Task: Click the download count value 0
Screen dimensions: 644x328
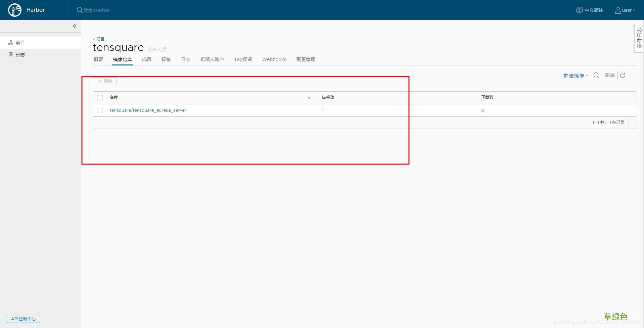Action: [483, 110]
